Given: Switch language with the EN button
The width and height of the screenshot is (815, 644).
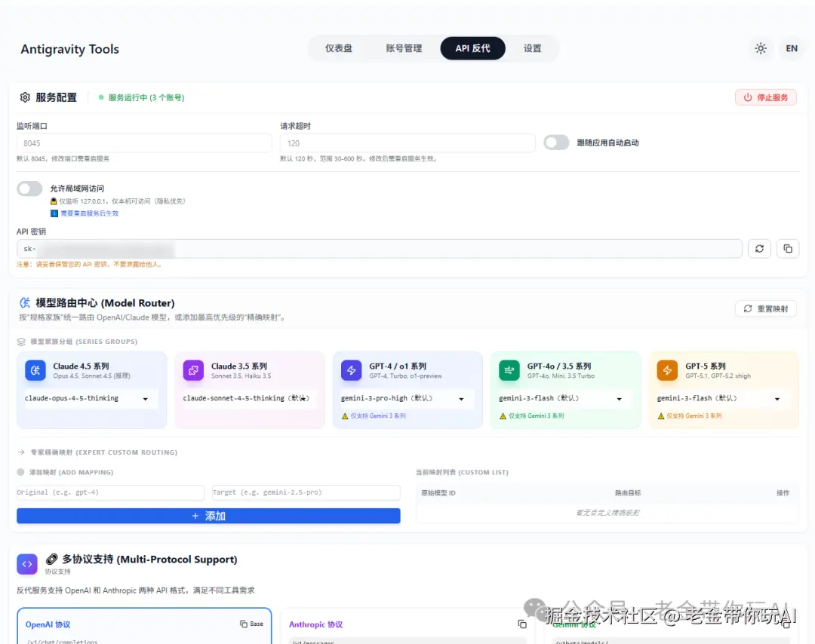Looking at the screenshot, I should (791, 48).
